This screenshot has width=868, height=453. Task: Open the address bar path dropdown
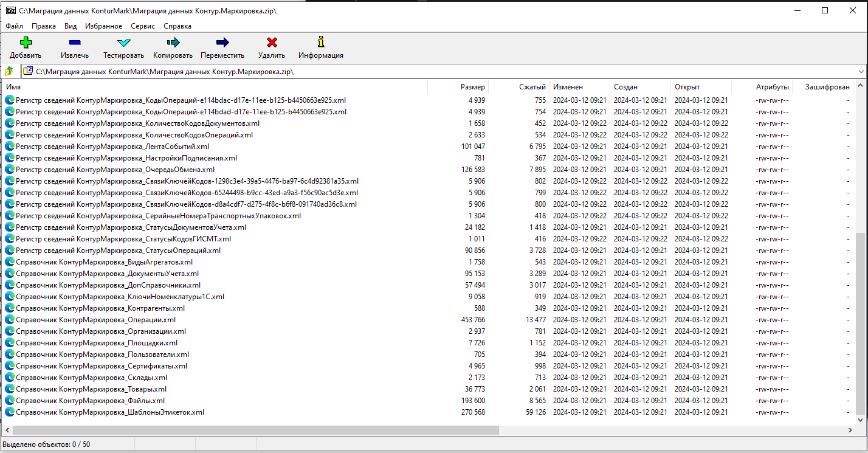861,71
